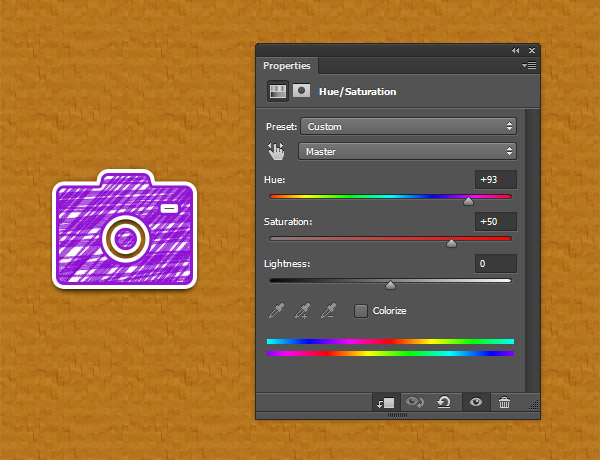Enable the Colorize checkbox
This screenshot has height=460, width=600.
(361, 311)
